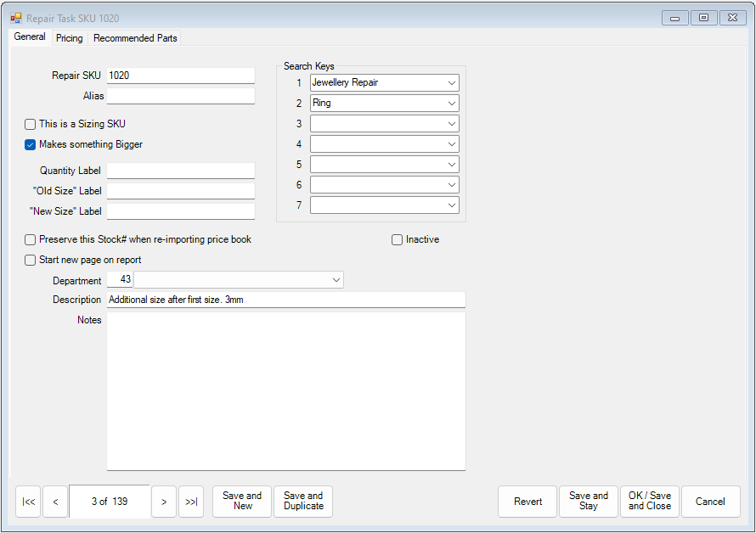Mark the repair task as Inactive
This screenshot has width=756, height=533.
397,239
